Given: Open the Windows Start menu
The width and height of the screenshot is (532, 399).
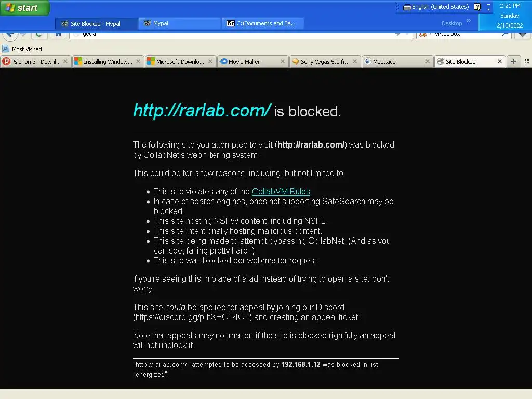Looking at the screenshot, I should pyautogui.click(x=24, y=7).
